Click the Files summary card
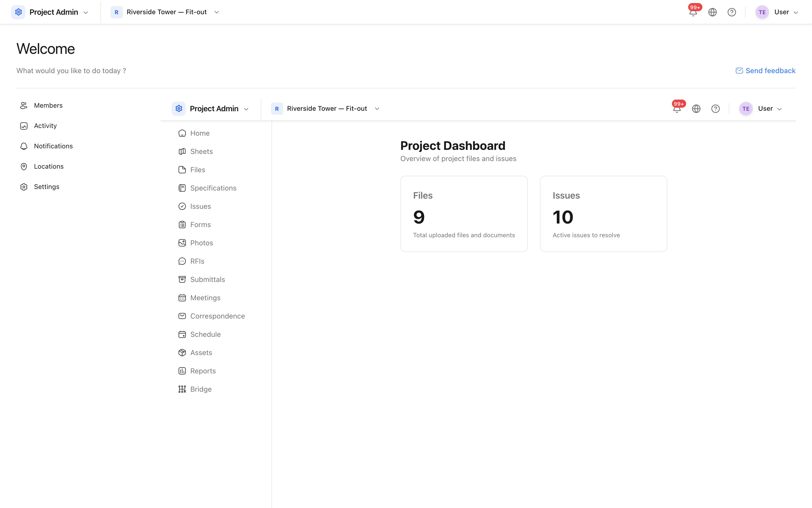 coord(464,214)
